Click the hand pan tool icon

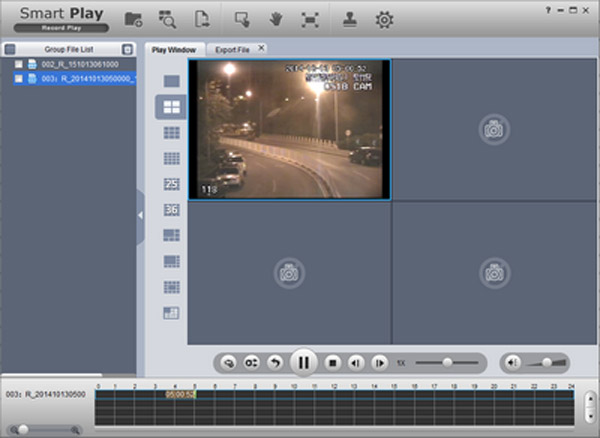coord(275,19)
